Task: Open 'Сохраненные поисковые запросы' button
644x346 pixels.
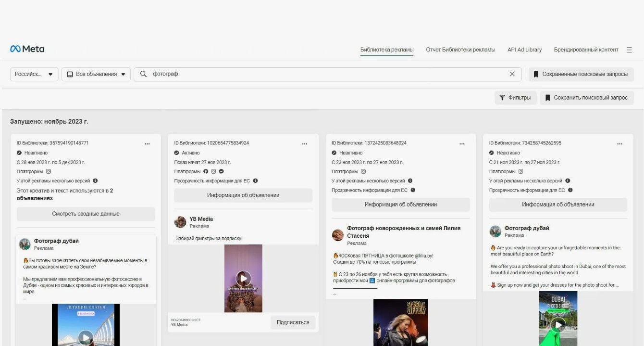Action: point(581,74)
